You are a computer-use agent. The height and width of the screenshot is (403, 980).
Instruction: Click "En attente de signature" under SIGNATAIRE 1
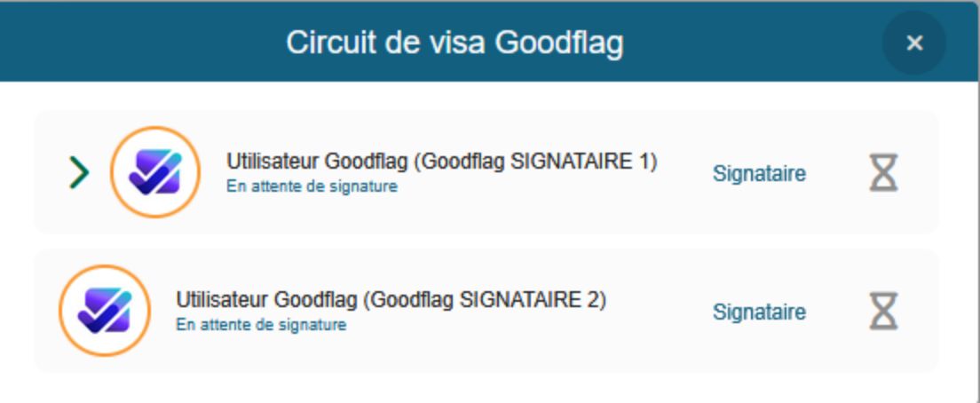(312, 186)
